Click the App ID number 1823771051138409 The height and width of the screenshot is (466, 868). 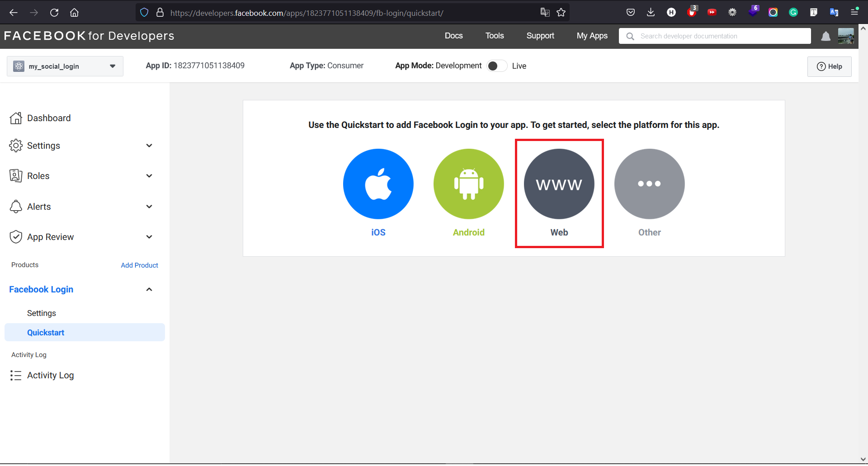click(209, 66)
